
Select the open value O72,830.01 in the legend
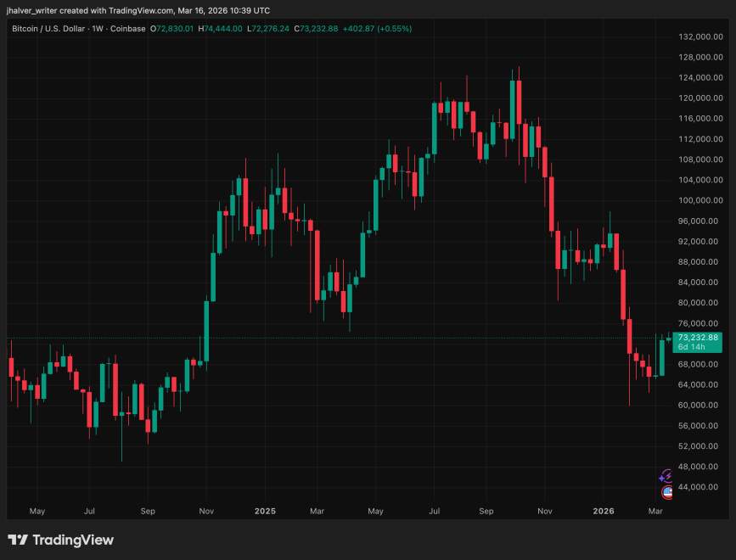click(x=173, y=28)
